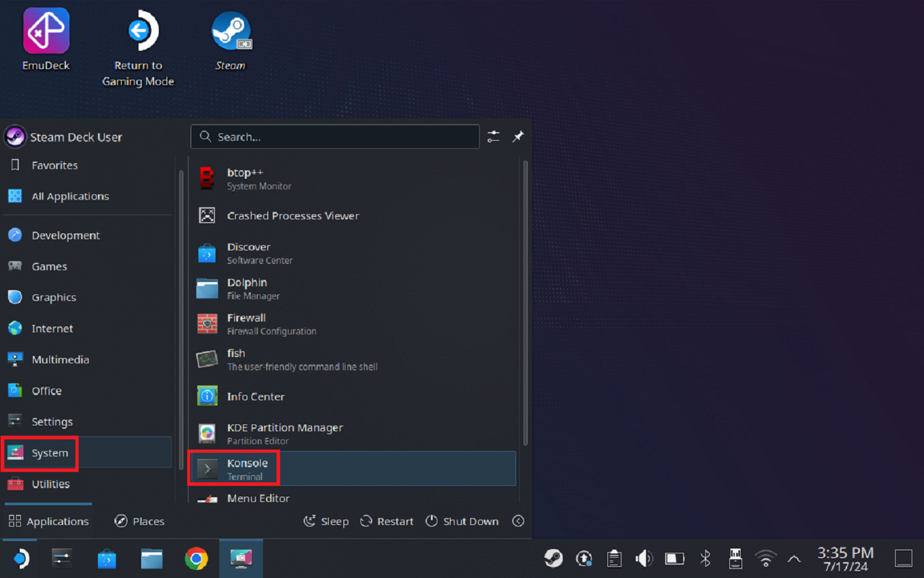
Task: Open launcher configuration sliders icon
Action: (494, 136)
